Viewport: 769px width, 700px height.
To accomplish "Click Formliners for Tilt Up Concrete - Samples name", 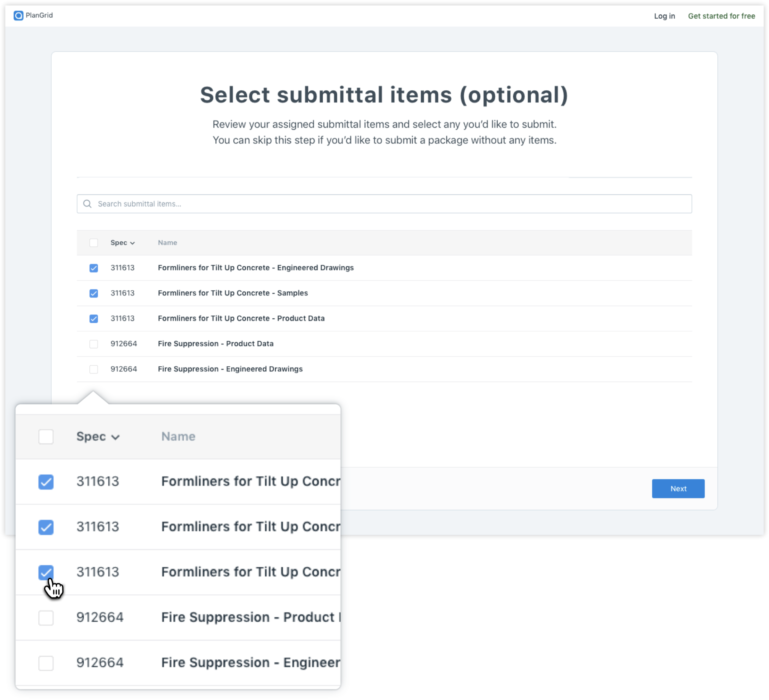I will click(233, 293).
